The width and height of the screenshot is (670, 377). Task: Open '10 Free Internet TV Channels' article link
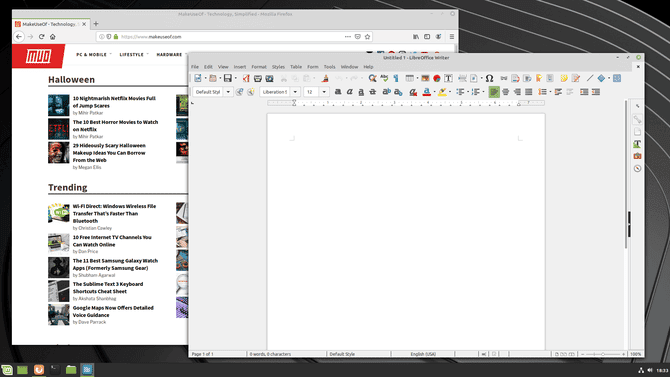tap(112, 241)
